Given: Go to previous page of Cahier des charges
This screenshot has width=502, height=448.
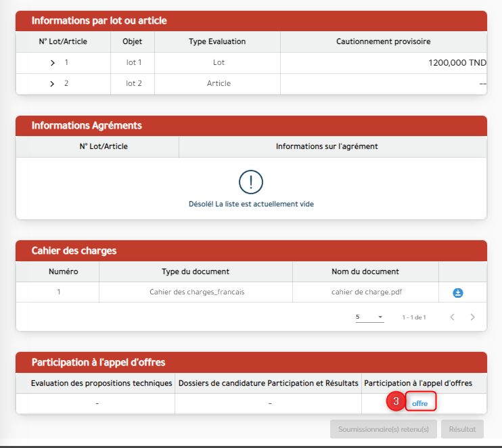Looking at the screenshot, I should [452, 317].
